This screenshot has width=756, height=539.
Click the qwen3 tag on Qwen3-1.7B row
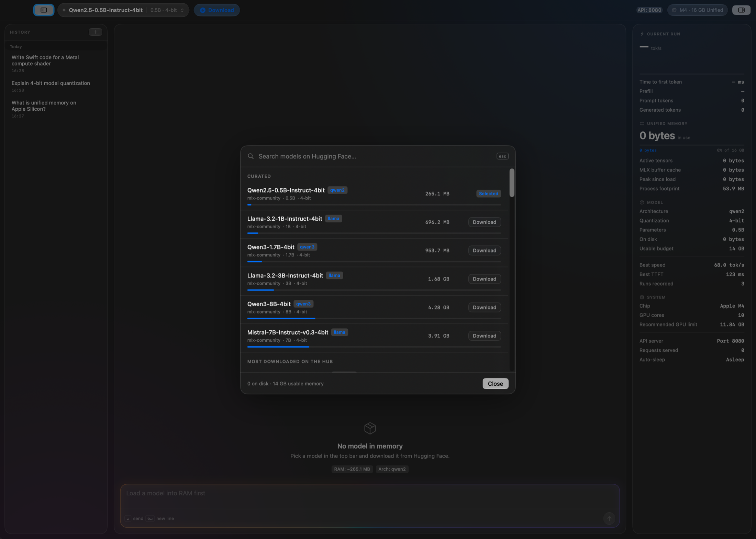[307, 247]
